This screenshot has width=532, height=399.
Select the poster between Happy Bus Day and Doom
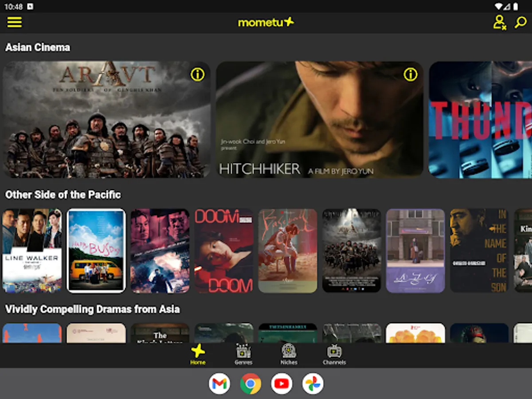point(160,251)
